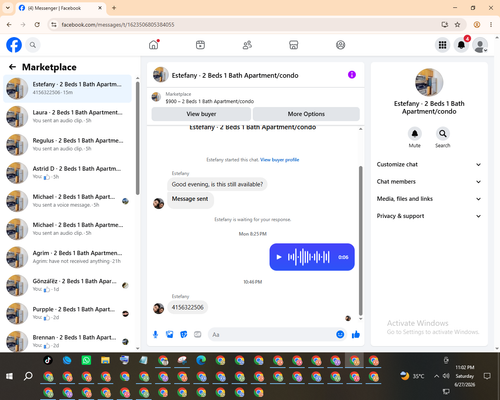Switch to the Messenger Facebook browser tab
Viewport: 500px width, 400px height.
[61, 8]
